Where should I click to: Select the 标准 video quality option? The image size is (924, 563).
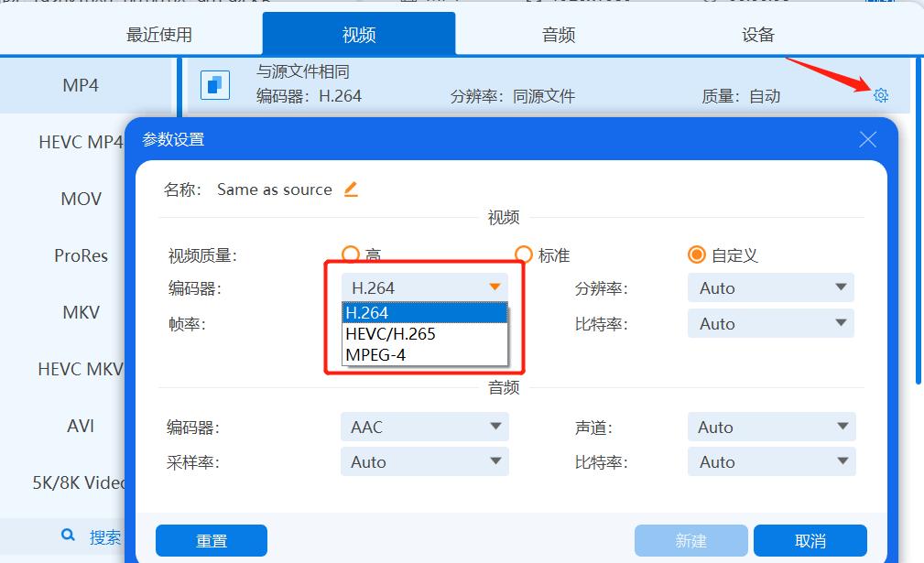tap(523, 254)
